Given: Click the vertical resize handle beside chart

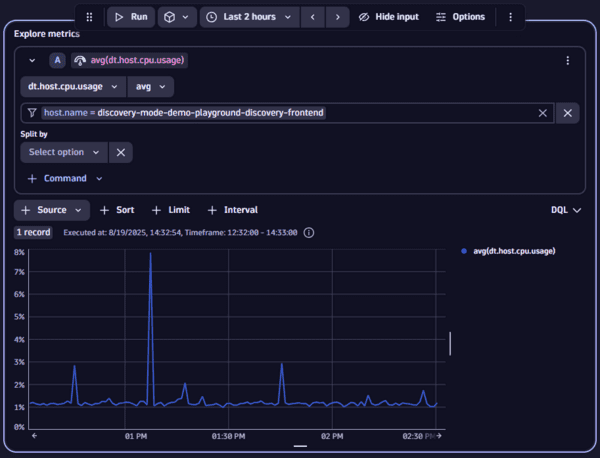Looking at the screenshot, I should coord(450,344).
